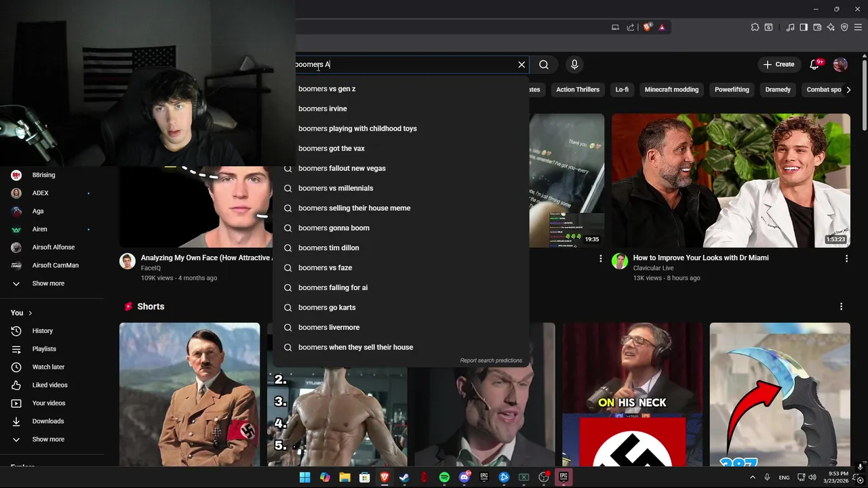Open Brave Rewards triangle icon
The height and width of the screenshot is (488, 868).
tap(662, 27)
